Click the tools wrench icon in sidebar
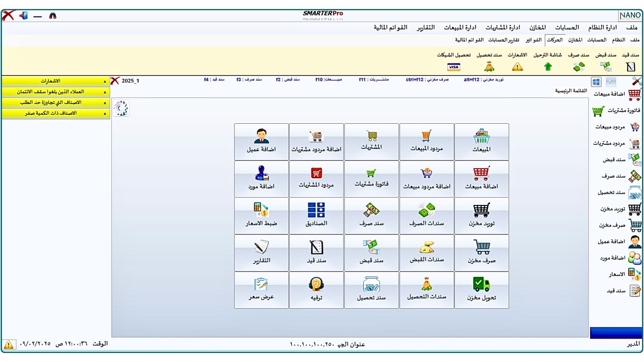 tap(636, 81)
